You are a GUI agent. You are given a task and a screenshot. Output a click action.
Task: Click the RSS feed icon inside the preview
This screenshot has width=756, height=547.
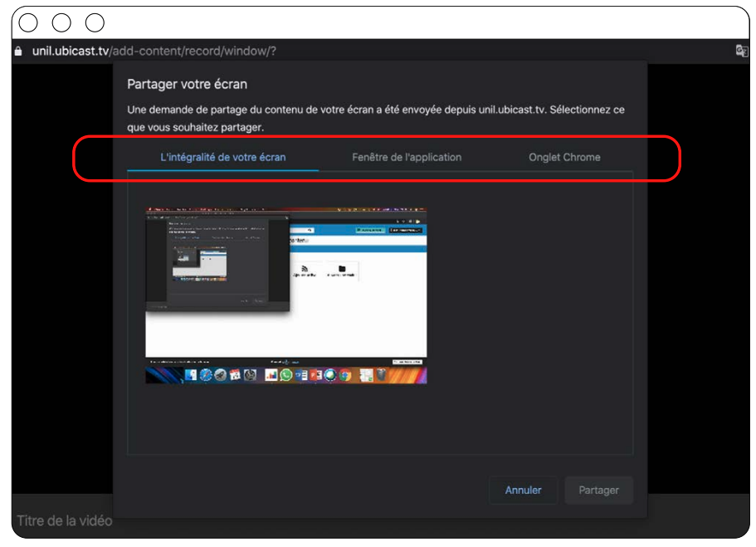click(x=305, y=269)
